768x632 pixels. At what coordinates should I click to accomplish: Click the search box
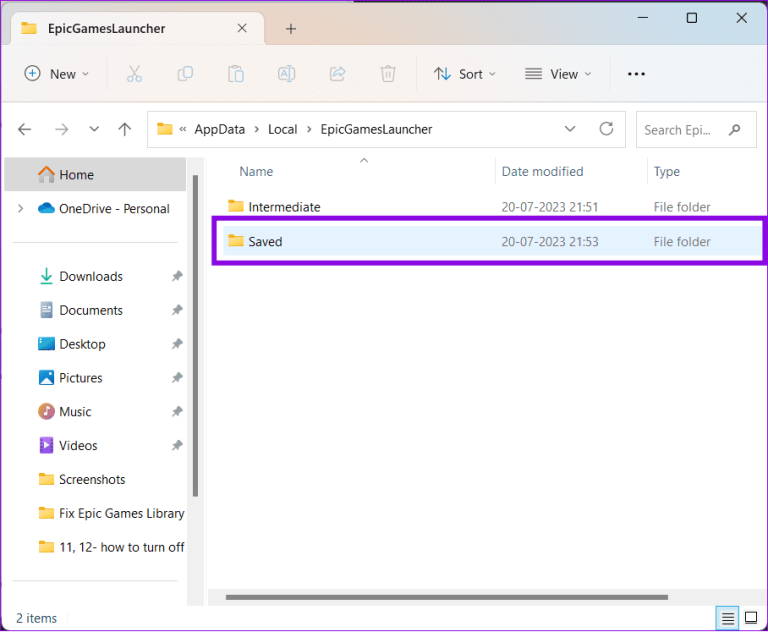[696, 130]
